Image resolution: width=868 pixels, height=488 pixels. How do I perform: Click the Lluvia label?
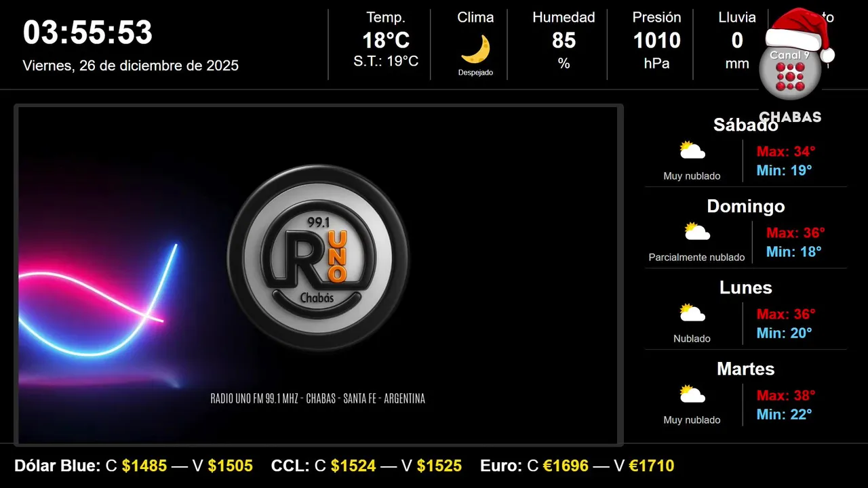click(737, 18)
